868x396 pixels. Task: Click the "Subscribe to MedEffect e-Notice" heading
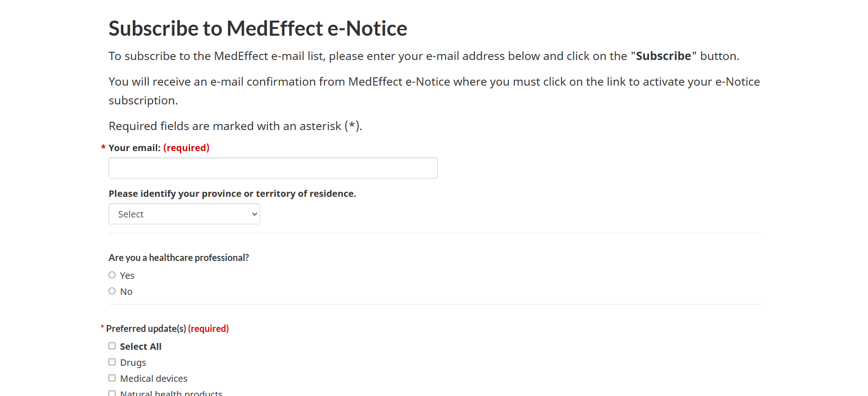coord(258,28)
